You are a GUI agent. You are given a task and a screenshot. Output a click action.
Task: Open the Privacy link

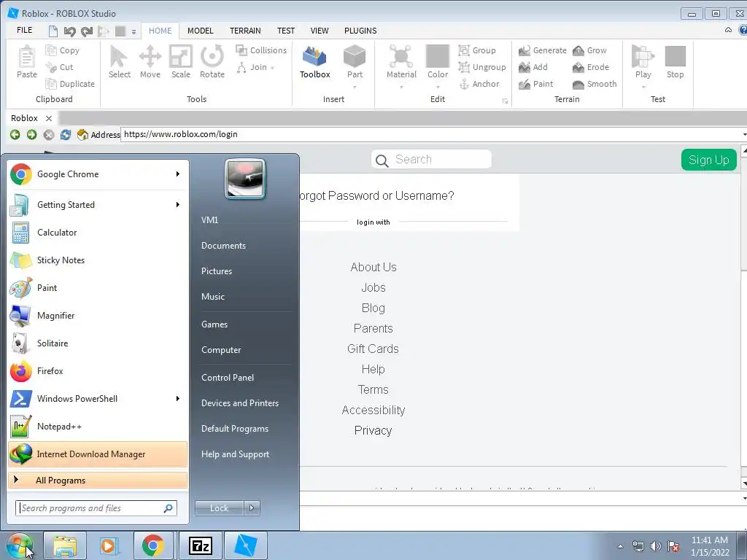tap(373, 430)
